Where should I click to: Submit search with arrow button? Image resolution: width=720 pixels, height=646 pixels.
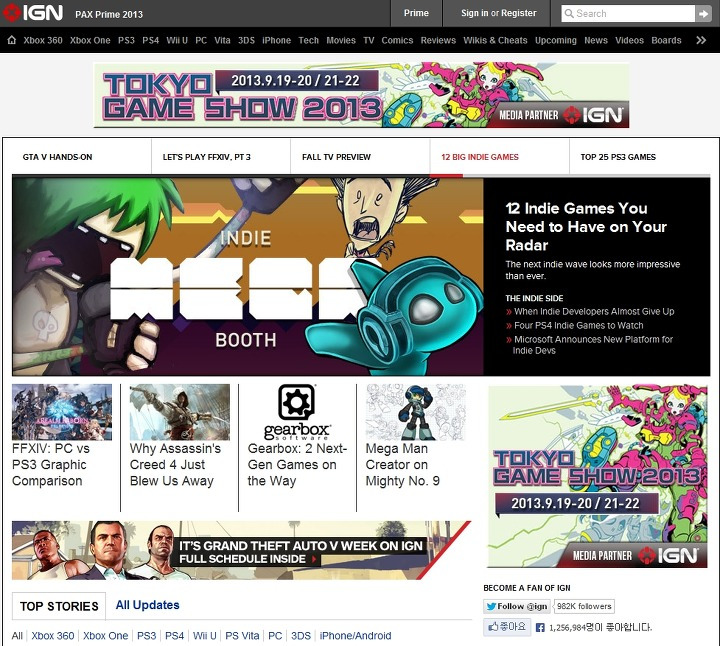point(703,14)
